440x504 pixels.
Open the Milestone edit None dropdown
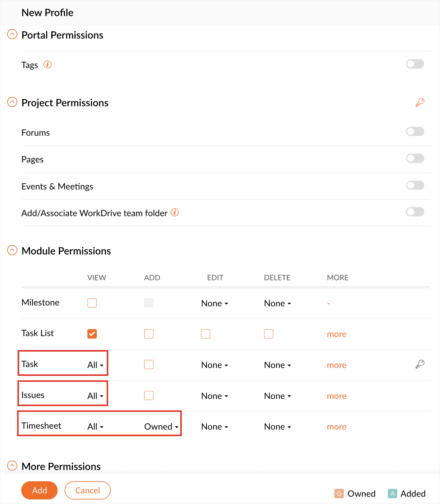point(215,303)
